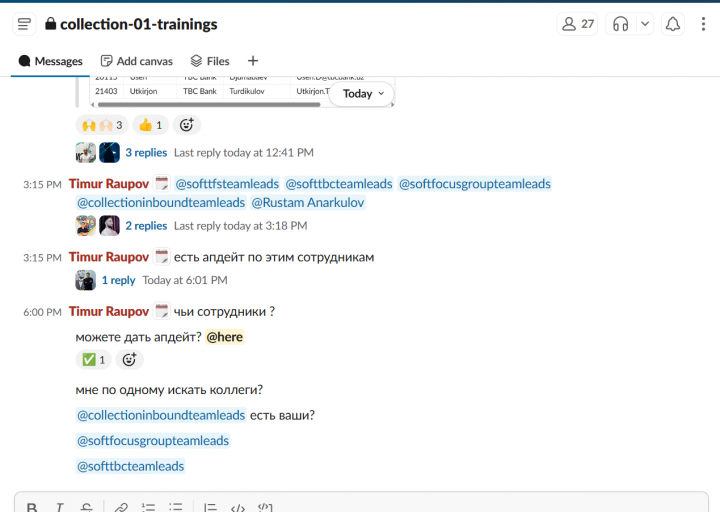
Task: Click the @softtfsteamleads mention
Action: point(227,184)
